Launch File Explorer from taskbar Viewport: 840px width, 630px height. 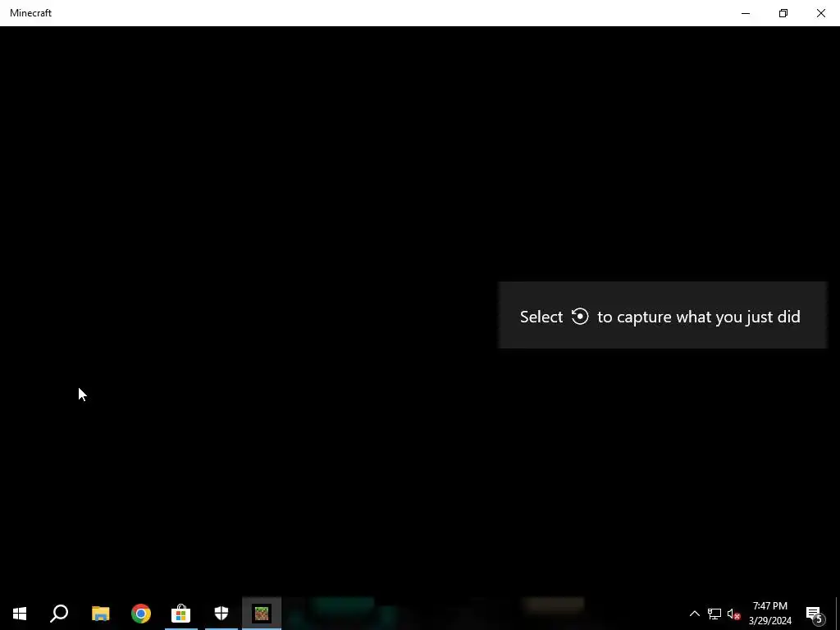[x=100, y=614]
